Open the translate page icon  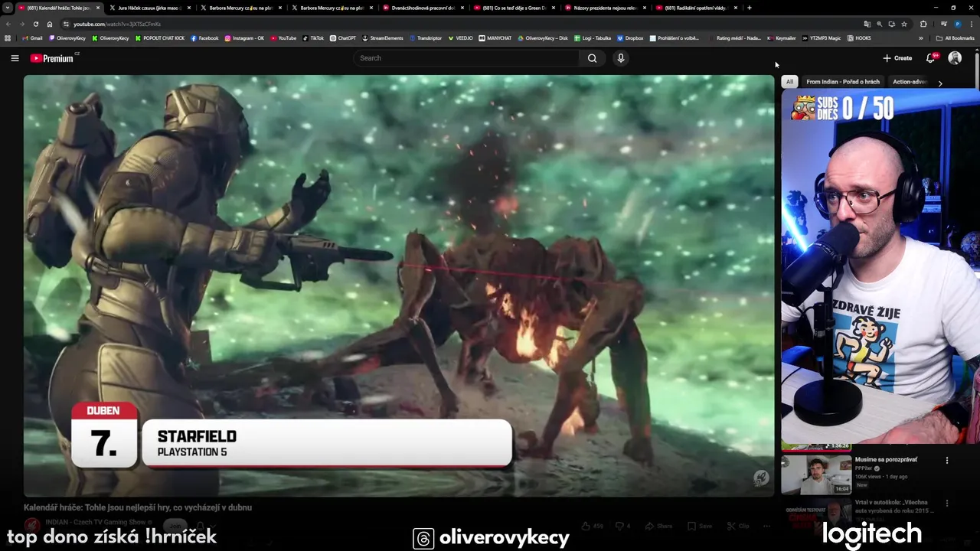click(x=867, y=24)
